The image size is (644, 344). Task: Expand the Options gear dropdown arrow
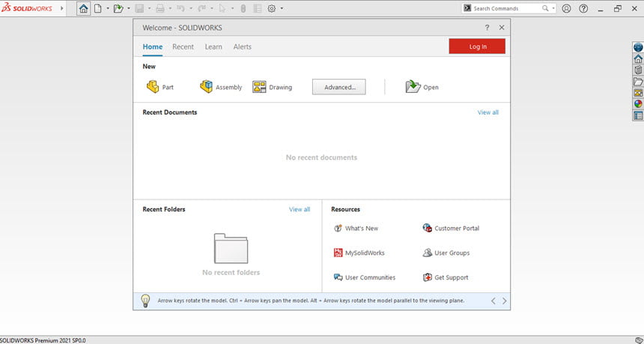(282, 9)
